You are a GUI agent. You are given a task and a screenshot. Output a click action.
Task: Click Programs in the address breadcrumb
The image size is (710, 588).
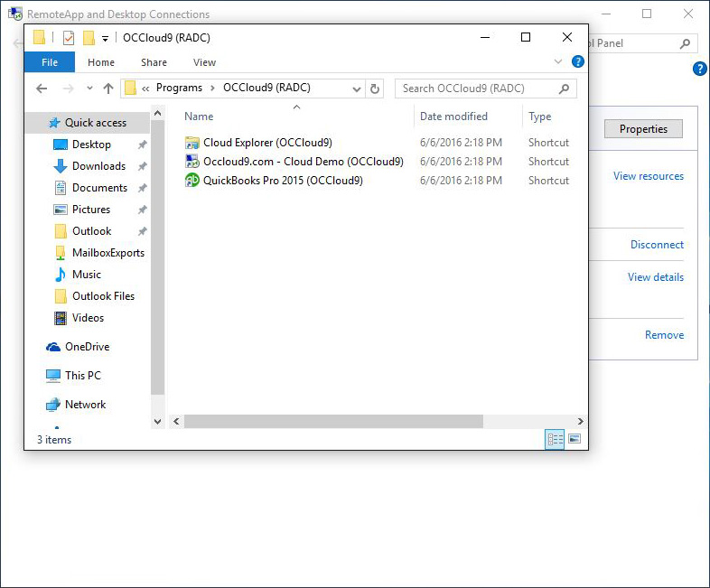click(x=180, y=88)
